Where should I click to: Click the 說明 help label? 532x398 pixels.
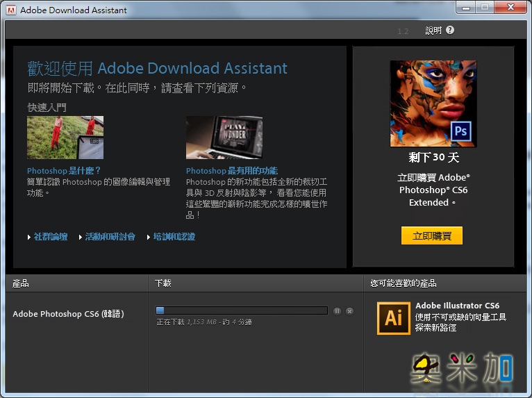tap(433, 31)
